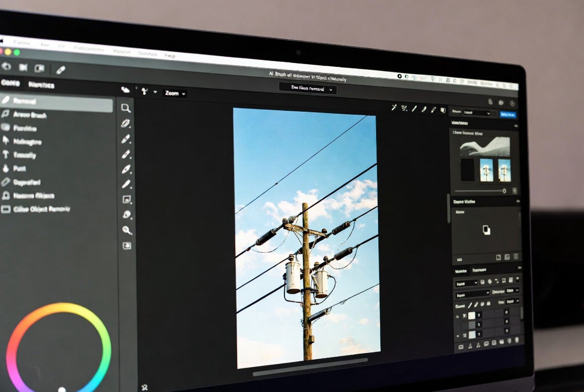Viewport: 584px width, 392px height.
Task: Select the last icon in vertical tool strip
Action: click(127, 246)
